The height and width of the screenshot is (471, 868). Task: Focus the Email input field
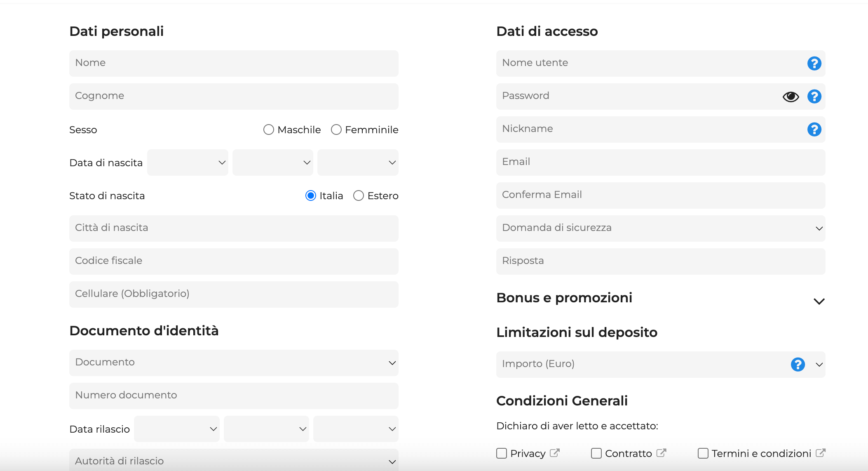(x=661, y=162)
